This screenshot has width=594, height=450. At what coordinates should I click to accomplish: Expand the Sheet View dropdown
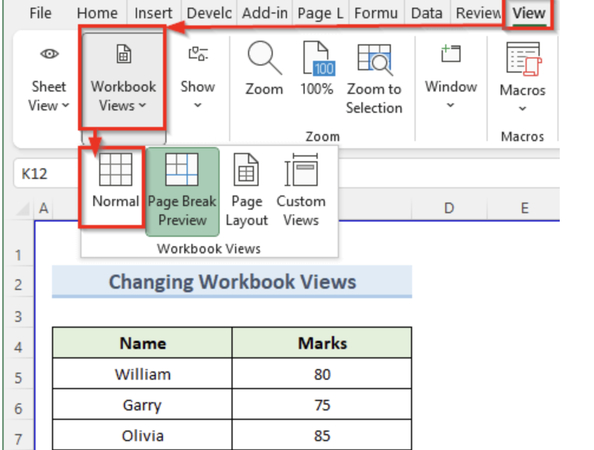tap(49, 80)
